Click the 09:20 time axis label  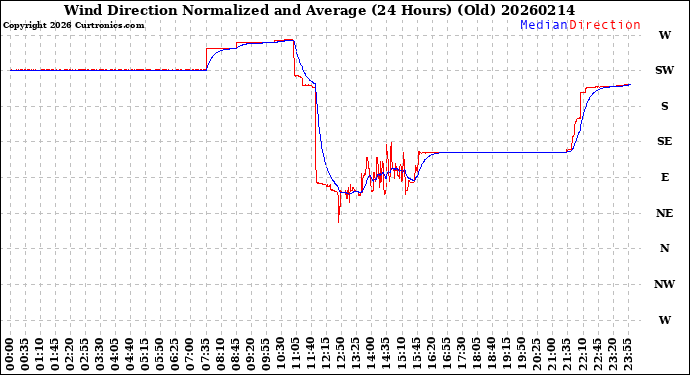[250, 355]
